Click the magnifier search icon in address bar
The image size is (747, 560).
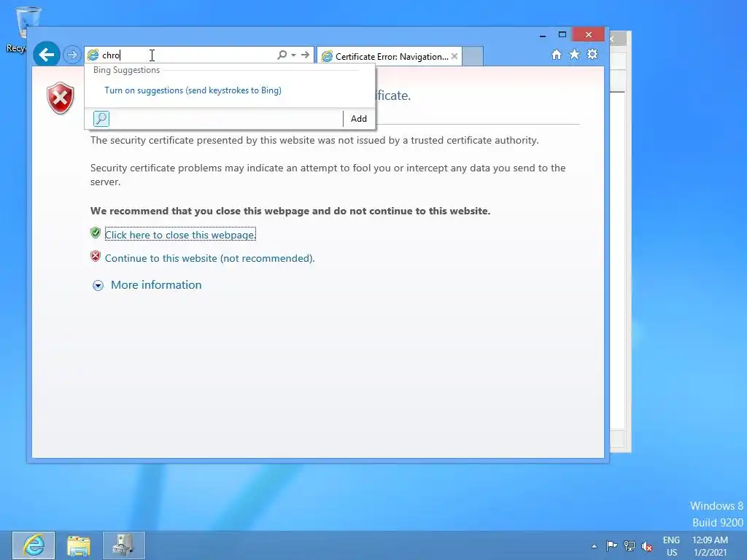click(282, 55)
